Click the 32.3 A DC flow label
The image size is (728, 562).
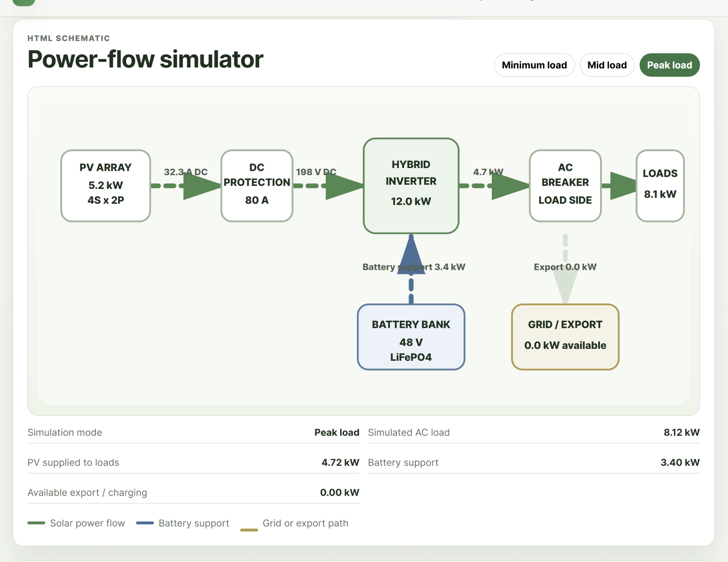[x=186, y=172]
